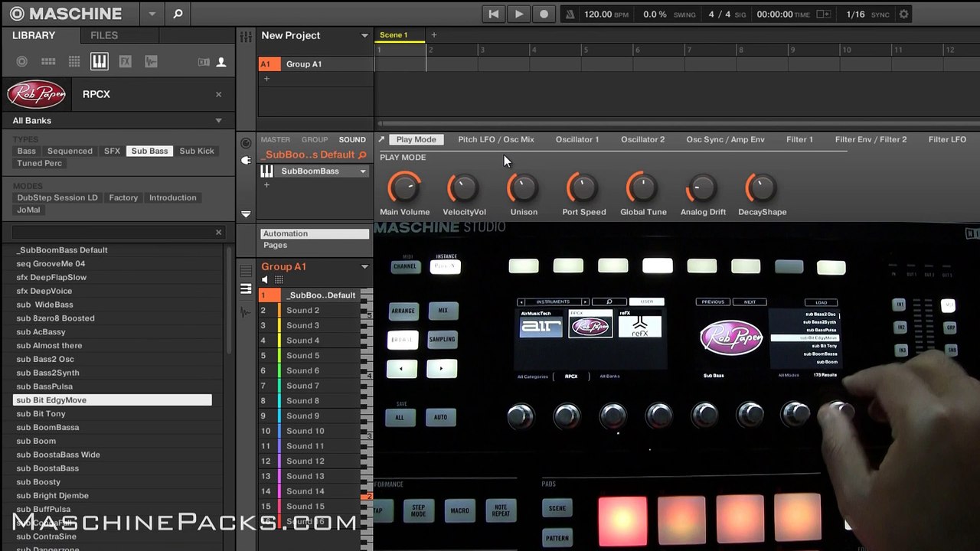The height and width of the screenshot is (551, 980).
Task: Click the Rob Papen product logo
Action: 36,94
